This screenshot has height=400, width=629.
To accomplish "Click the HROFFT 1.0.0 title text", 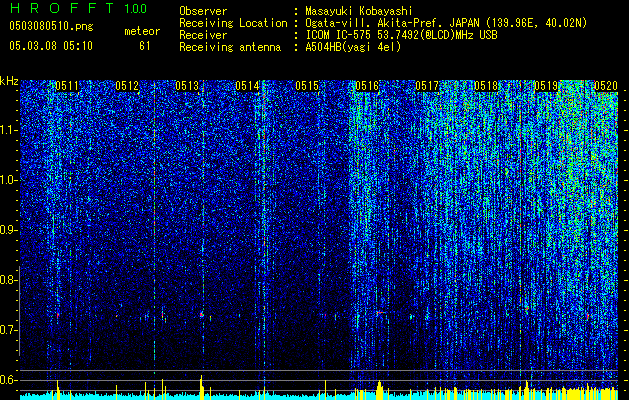I will coord(78,8).
